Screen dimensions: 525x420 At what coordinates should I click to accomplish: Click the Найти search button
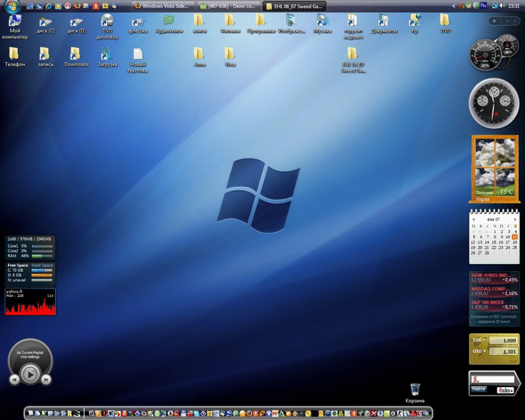(479, 389)
